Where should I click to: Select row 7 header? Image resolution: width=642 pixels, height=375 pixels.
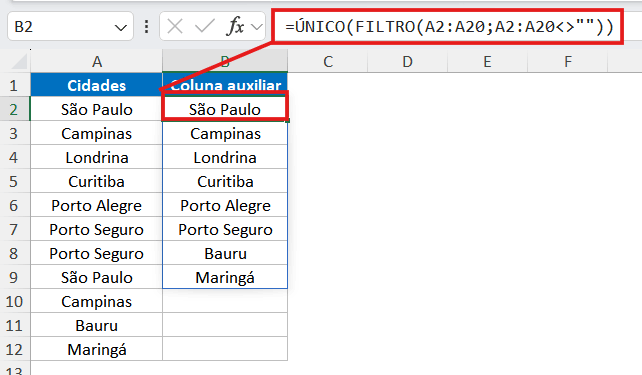pos(14,229)
